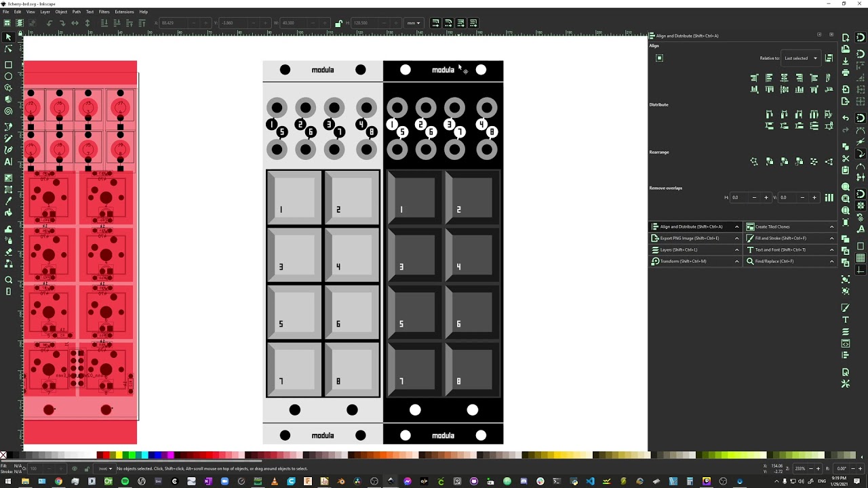Open Chrome from the taskbar

pos(58,481)
